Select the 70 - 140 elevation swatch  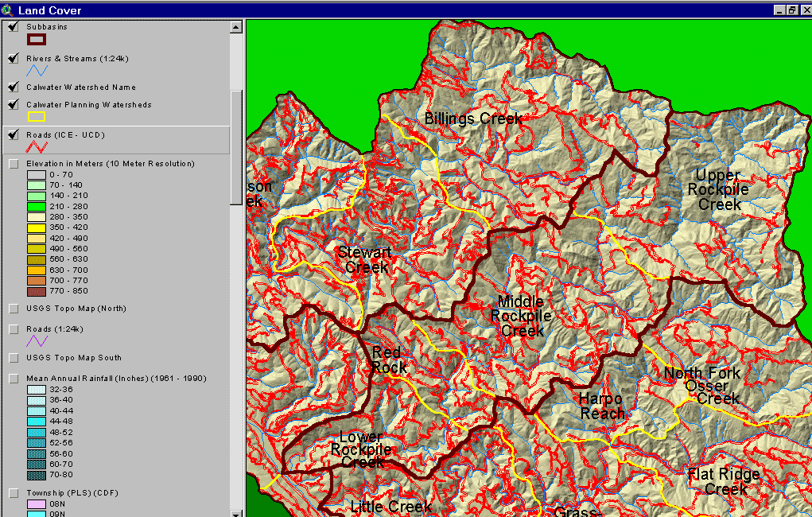(37, 185)
